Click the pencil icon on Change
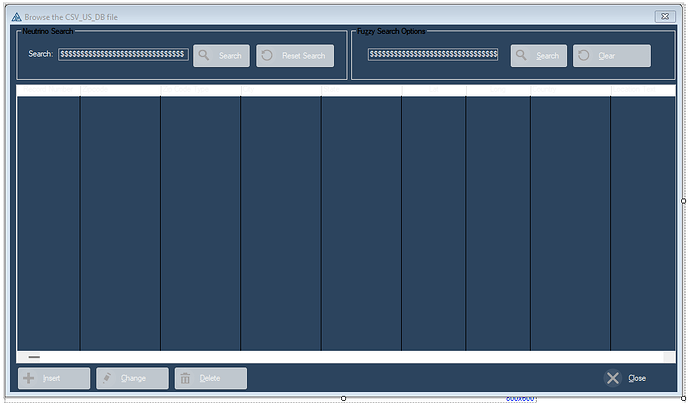The height and width of the screenshot is (403, 690). tap(106, 378)
